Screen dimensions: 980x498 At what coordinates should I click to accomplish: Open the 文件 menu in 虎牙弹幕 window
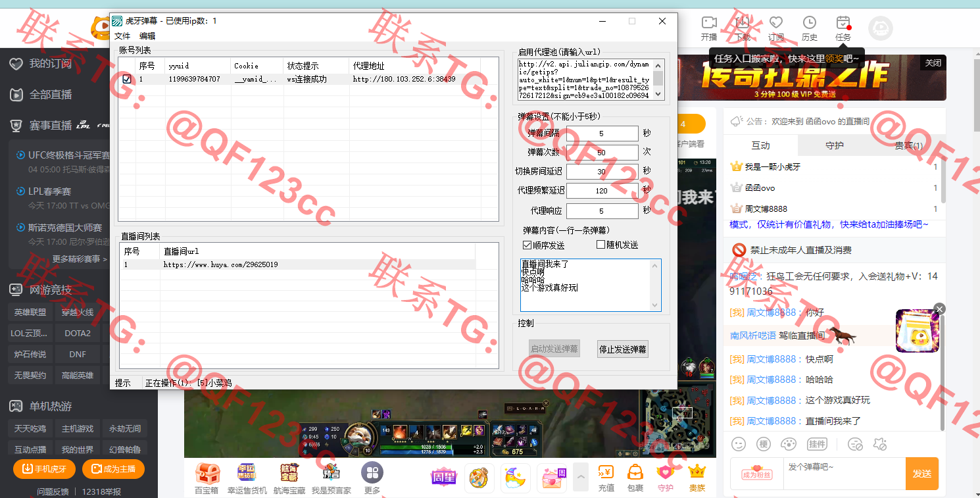(x=122, y=36)
